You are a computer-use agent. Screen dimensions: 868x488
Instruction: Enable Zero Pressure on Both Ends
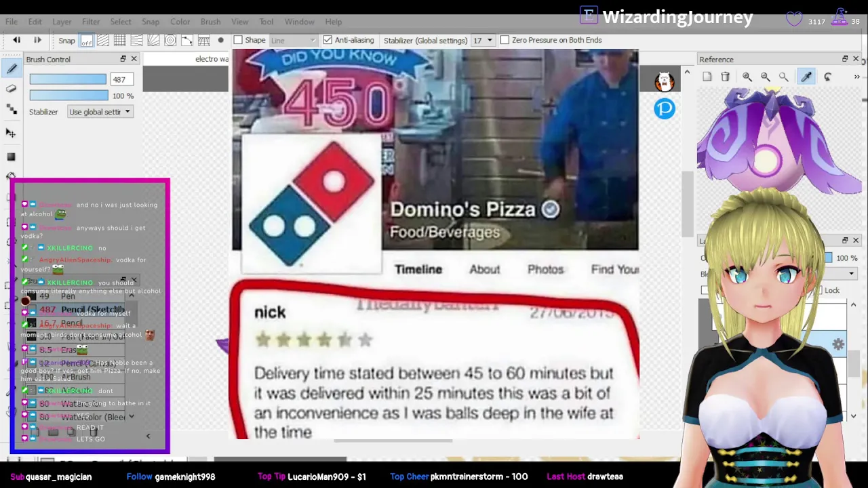coord(505,40)
